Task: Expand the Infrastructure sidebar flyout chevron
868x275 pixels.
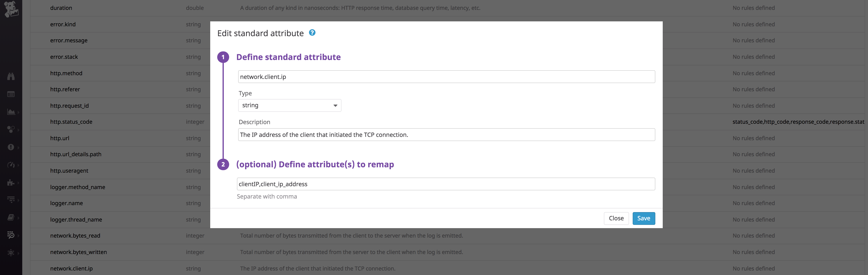Action: [x=19, y=130]
